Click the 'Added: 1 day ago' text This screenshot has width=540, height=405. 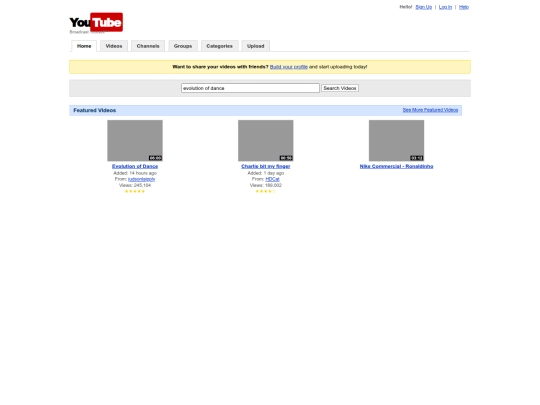266,173
